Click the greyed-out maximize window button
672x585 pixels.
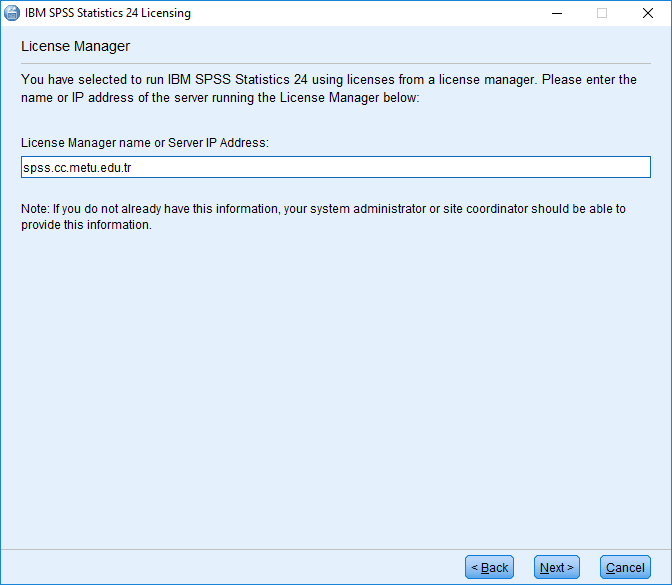[602, 13]
